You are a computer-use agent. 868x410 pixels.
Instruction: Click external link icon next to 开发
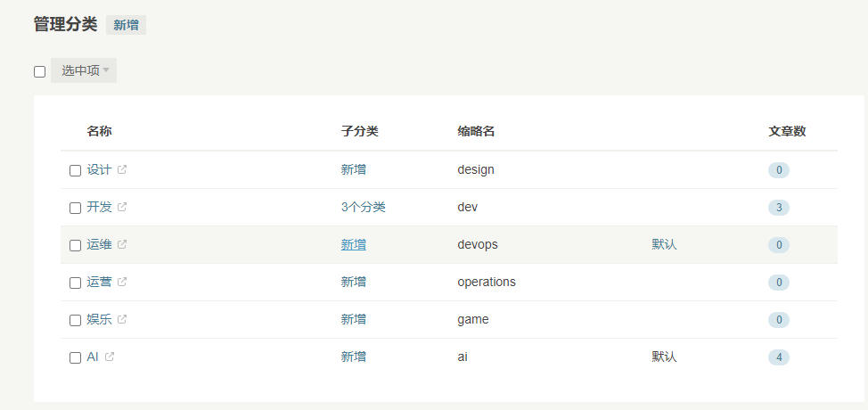tap(122, 207)
